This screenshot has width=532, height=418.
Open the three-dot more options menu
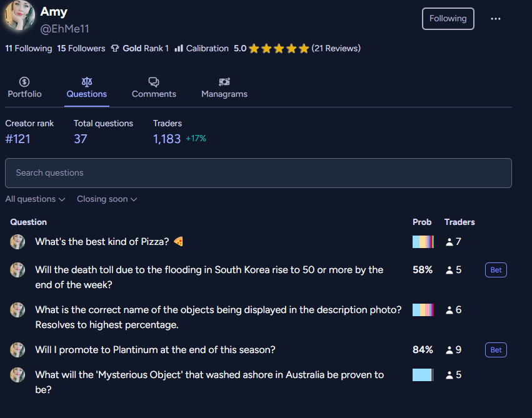click(495, 19)
